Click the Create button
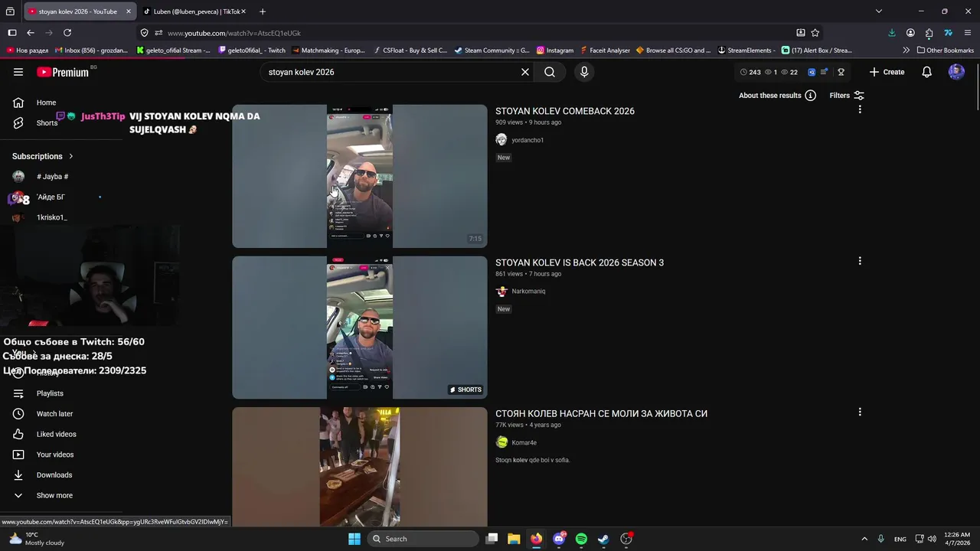The image size is (980, 551). click(887, 72)
